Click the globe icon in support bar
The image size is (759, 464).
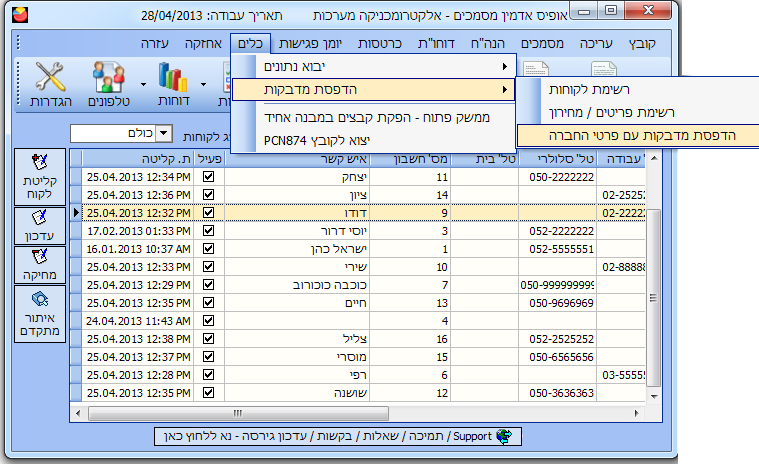[504, 436]
